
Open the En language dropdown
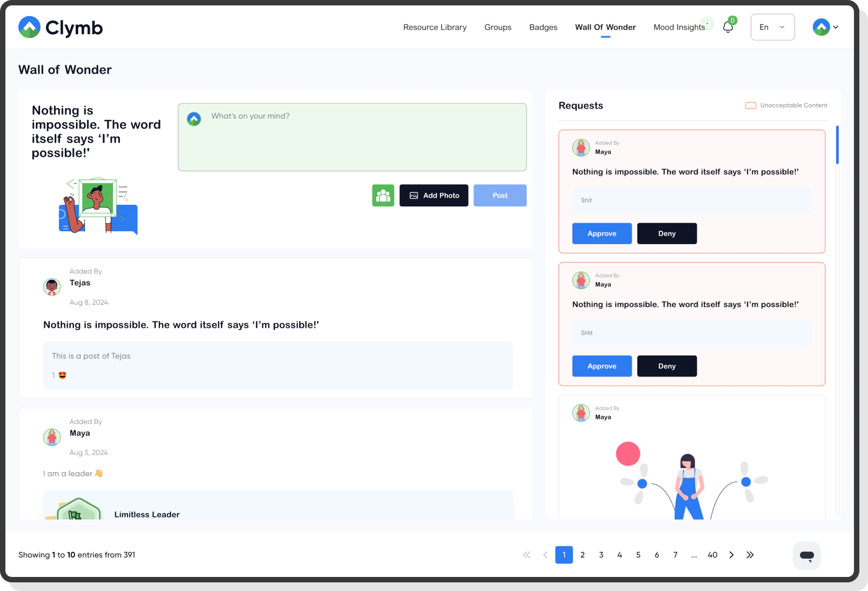coord(772,27)
